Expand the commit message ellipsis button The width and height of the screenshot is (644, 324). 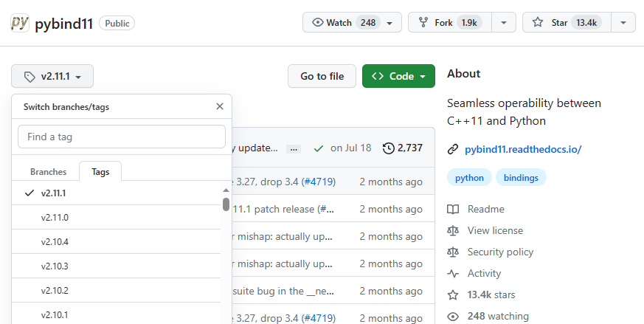294,149
